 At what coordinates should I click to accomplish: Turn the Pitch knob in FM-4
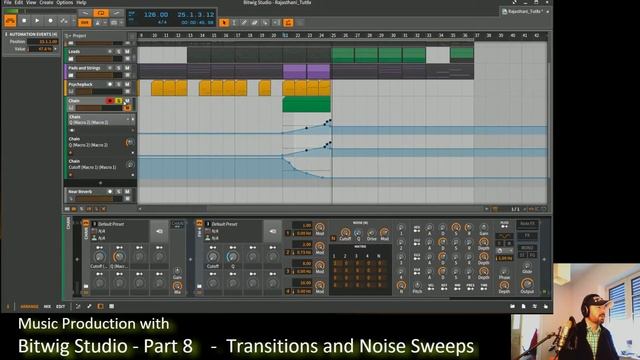tap(417, 285)
